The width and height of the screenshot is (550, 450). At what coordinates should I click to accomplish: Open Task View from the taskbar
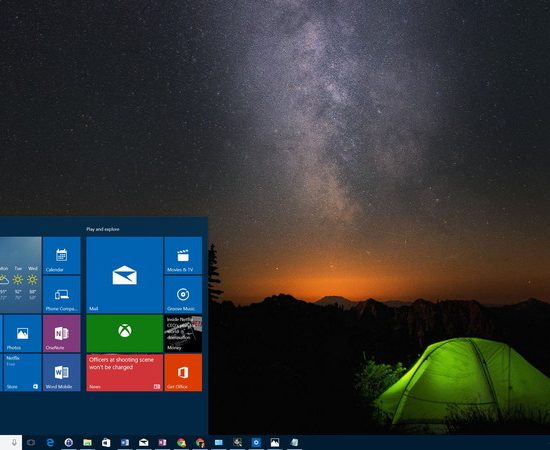point(31,443)
